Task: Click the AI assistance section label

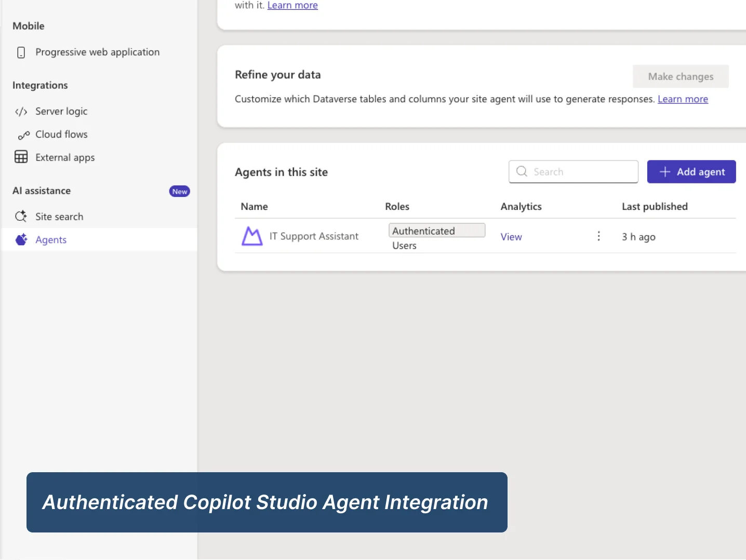Action: [42, 191]
